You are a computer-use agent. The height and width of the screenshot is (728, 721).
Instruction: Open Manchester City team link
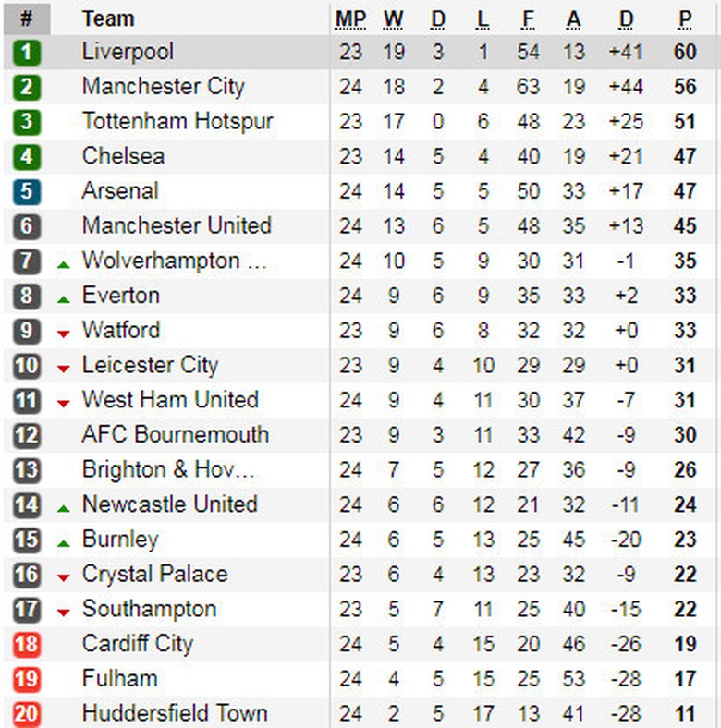(163, 87)
